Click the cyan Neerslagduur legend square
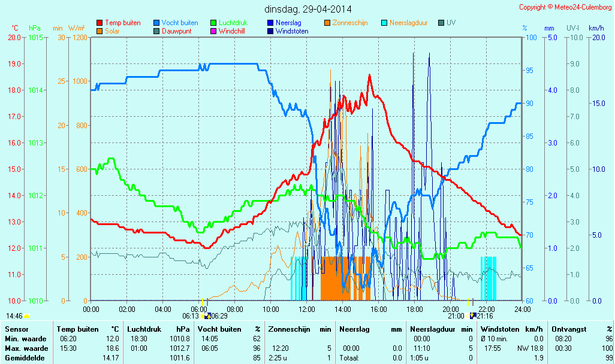 coord(384,23)
